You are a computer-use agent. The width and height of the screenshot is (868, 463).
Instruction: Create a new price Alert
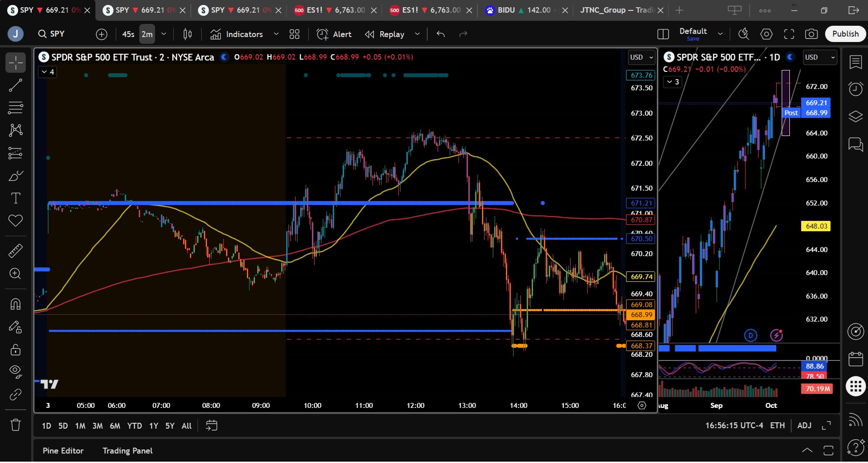(334, 34)
